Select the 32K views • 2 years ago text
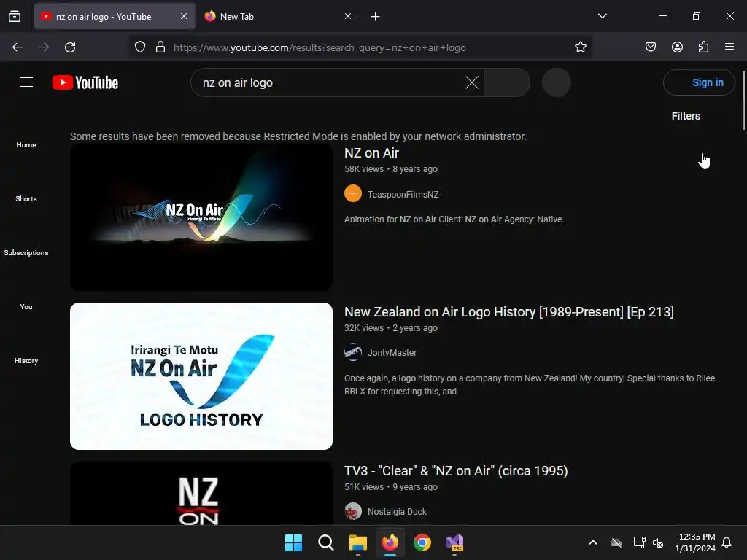This screenshot has height=560, width=747. pos(391,328)
